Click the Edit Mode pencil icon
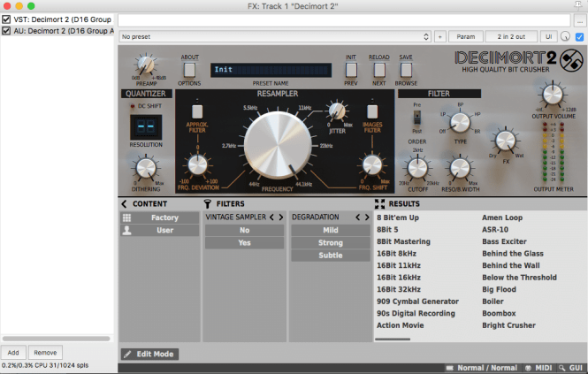Image resolution: width=588 pixels, height=374 pixels. click(127, 355)
